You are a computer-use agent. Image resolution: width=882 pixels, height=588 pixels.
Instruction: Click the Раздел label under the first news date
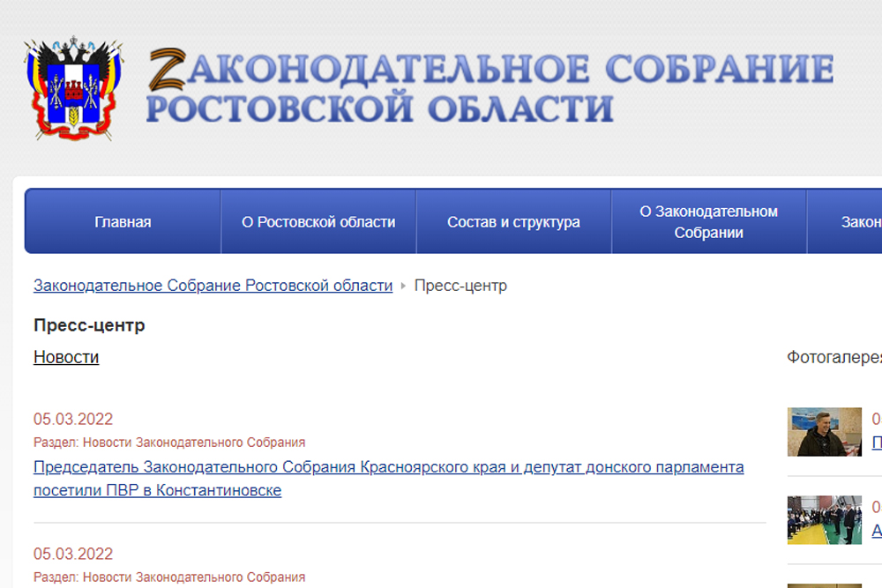click(169, 443)
